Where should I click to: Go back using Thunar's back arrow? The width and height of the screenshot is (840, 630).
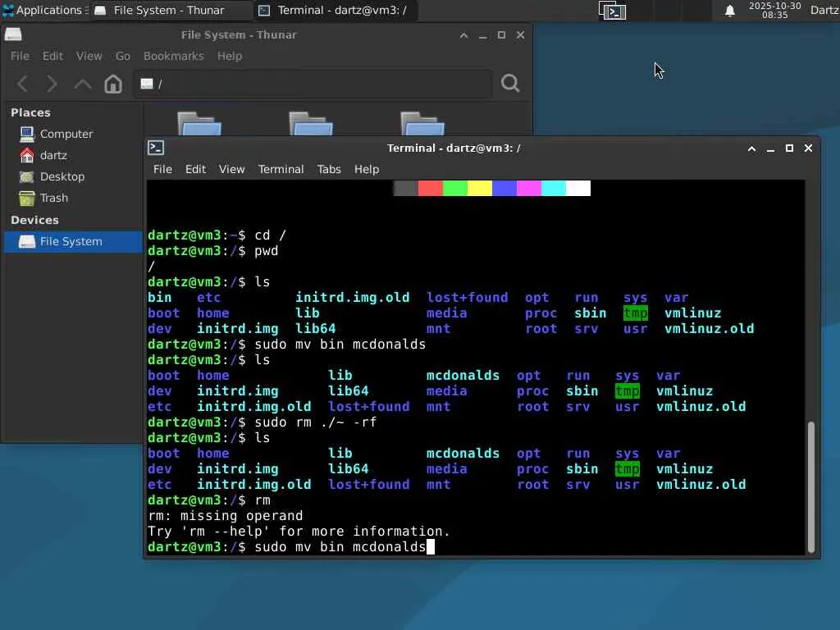[23, 84]
